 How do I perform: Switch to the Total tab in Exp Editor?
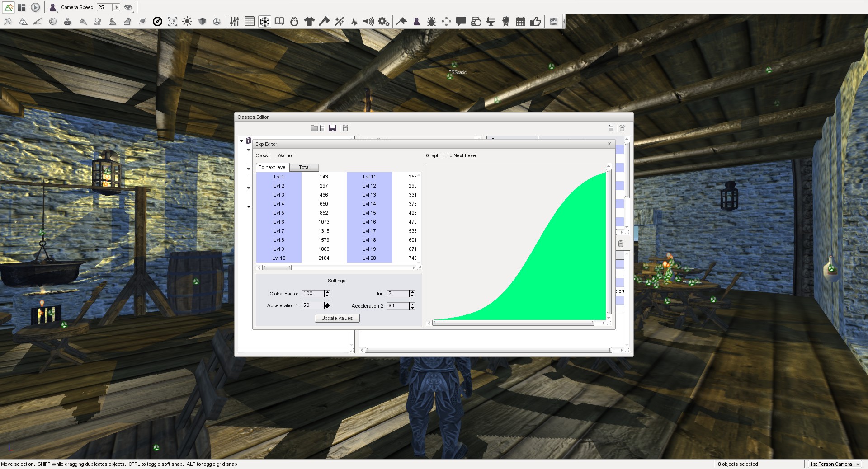[304, 167]
